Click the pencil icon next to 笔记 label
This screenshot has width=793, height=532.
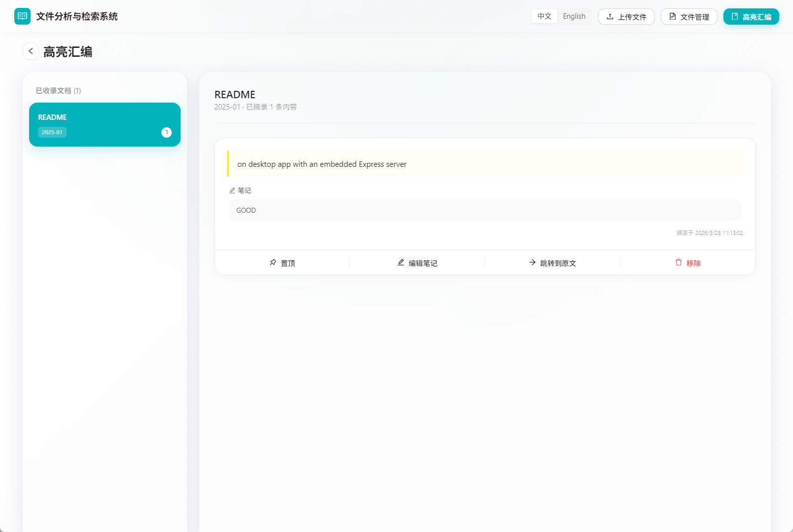(232, 190)
